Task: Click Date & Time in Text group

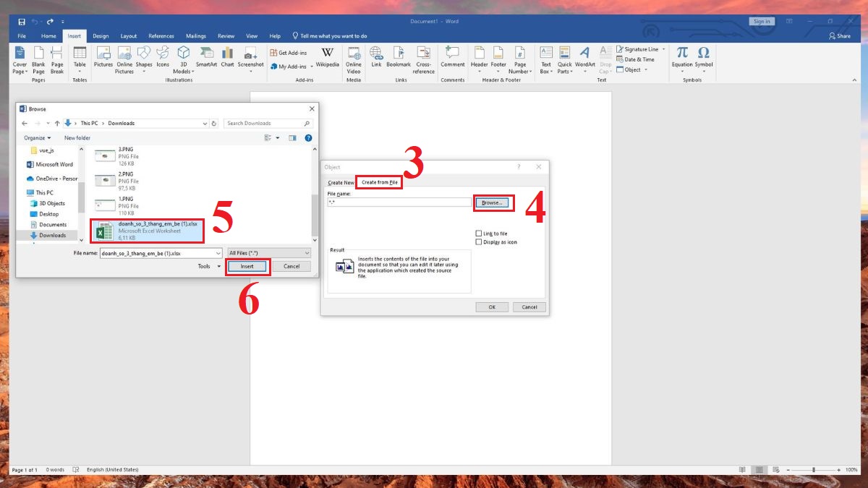Action: point(635,59)
